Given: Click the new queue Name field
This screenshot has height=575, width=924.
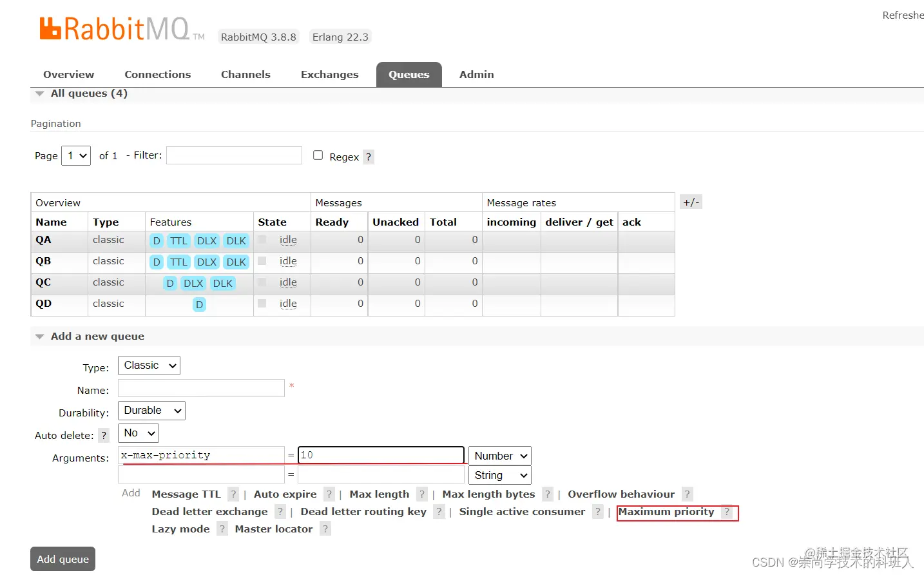Looking at the screenshot, I should click(x=201, y=388).
